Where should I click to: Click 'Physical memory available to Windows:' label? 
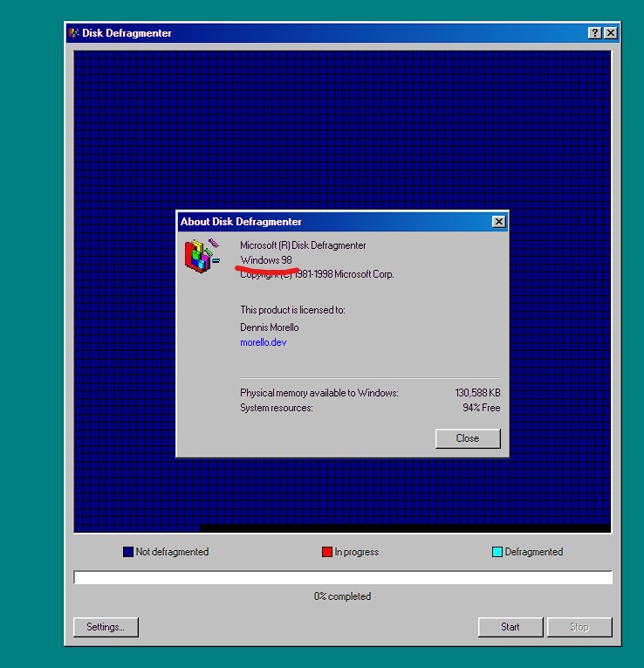point(319,393)
